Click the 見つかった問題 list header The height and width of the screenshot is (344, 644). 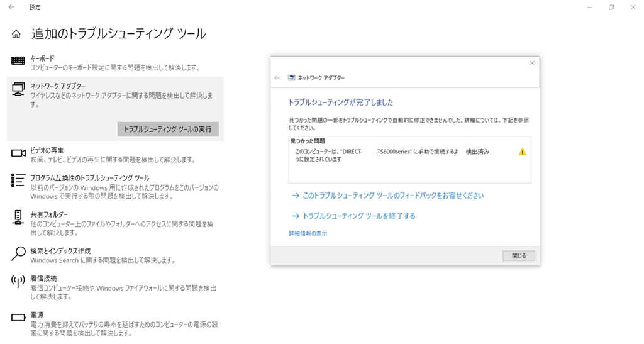tap(308, 141)
